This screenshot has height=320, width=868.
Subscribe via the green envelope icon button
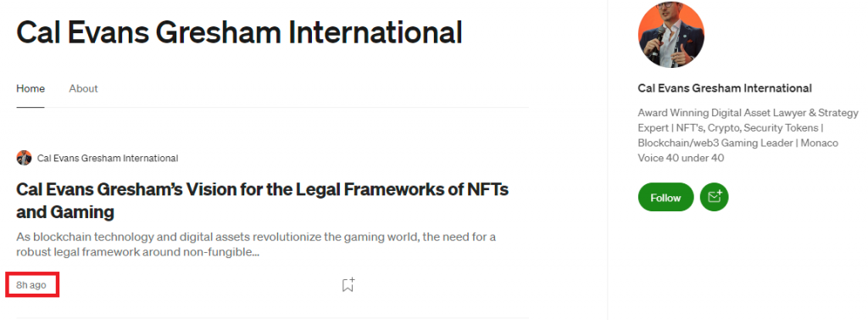click(x=714, y=198)
